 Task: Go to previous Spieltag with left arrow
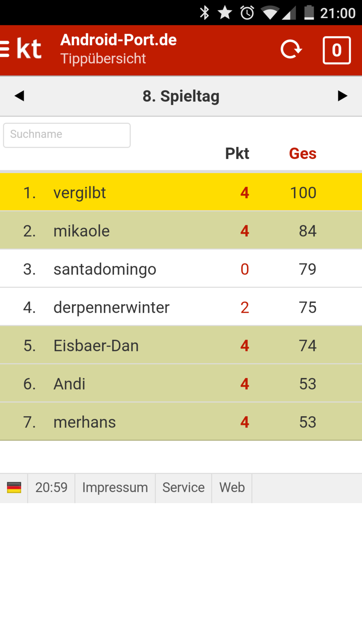pos(19,96)
